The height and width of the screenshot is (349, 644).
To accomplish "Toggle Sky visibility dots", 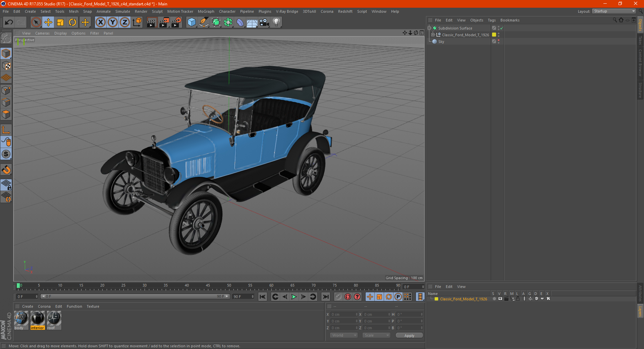I will [x=499, y=42].
